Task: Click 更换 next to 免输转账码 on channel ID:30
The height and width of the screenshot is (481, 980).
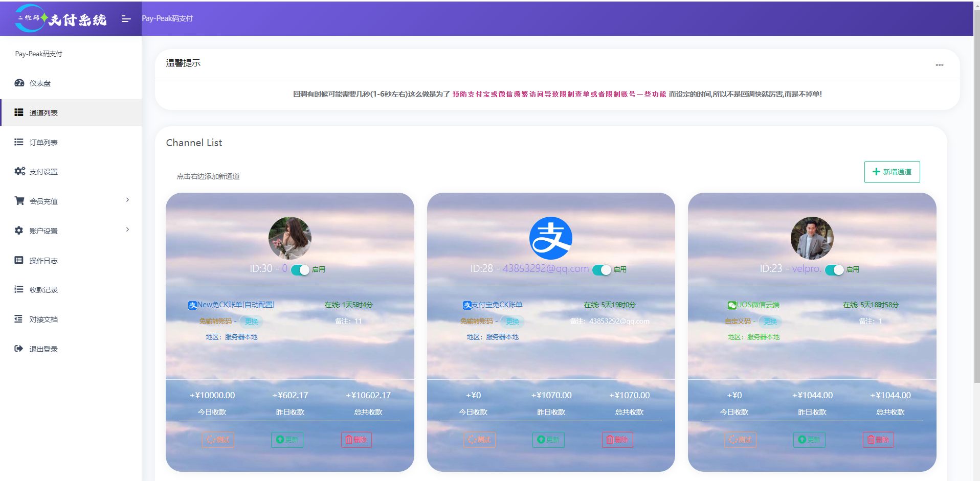Action: (x=252, y=322)
